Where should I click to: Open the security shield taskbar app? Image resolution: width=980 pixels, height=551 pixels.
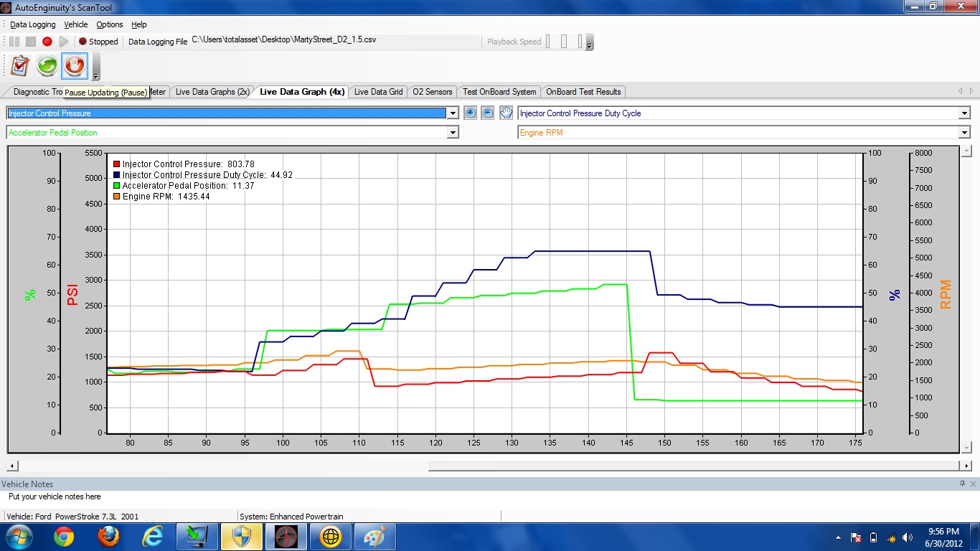coord(242,536)
